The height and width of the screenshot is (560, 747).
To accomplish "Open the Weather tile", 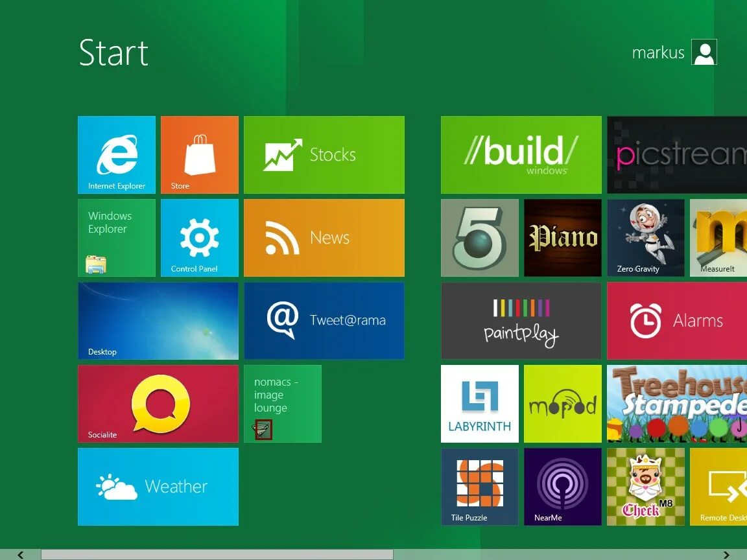I will (x=158, y=487).
